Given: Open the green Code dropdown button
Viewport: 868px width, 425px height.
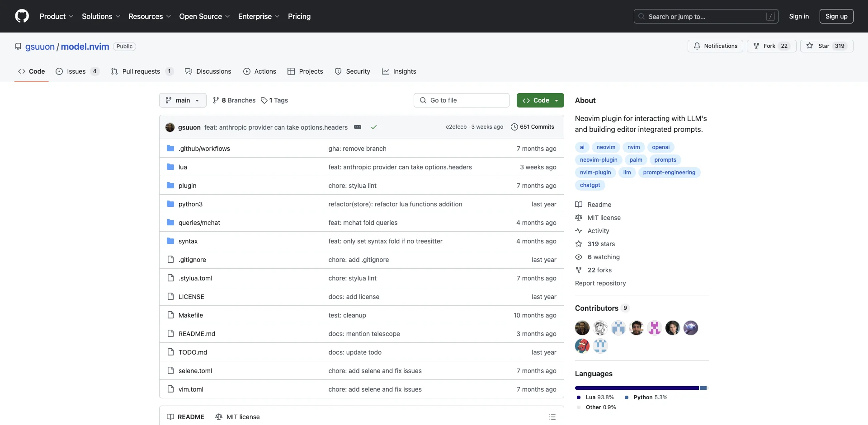Looking at the screenshot, I should (540, 100).
